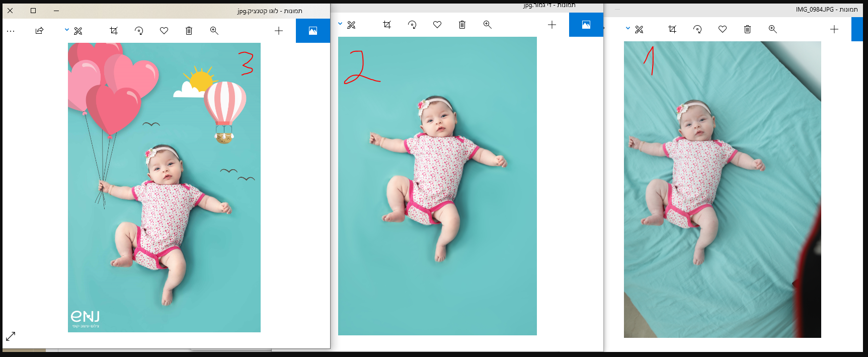Click the blue pictures button in the middle window
Viewport: 868px width, 357px height.
pyautogui.click(x=586, y=25)
